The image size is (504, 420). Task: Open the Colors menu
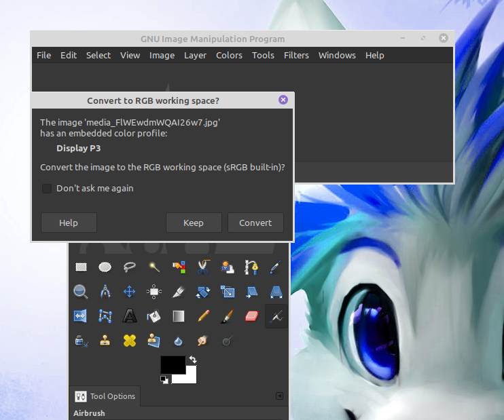click(229, 55)
